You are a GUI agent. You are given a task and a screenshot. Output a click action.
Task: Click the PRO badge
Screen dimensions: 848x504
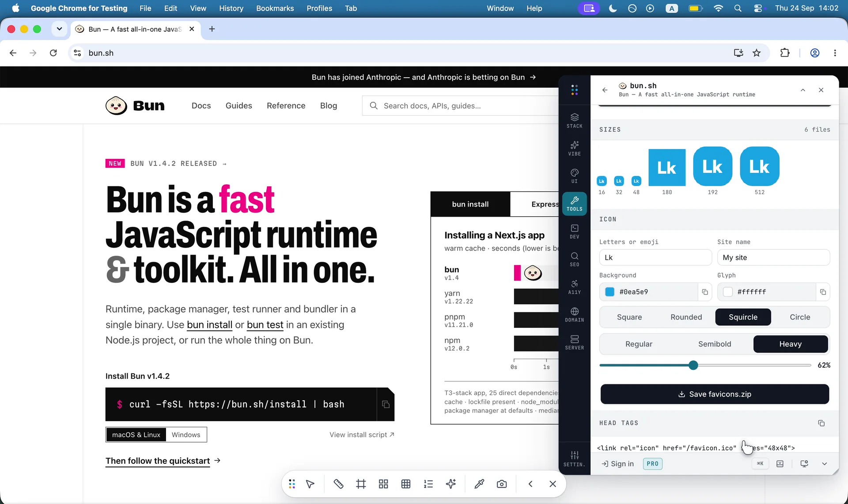pos(652,464)
